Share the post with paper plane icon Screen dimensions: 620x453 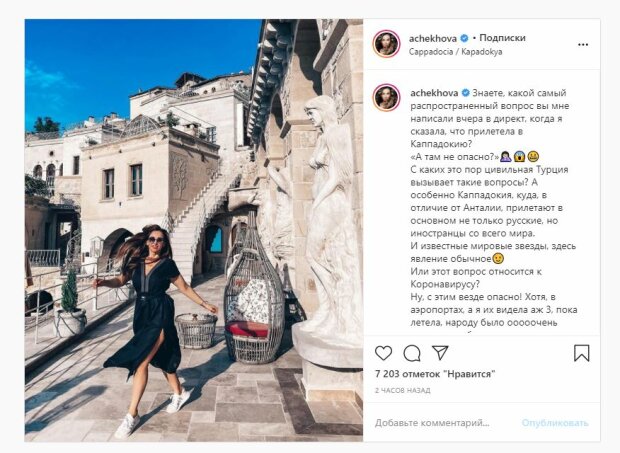(x=440, y=353)
